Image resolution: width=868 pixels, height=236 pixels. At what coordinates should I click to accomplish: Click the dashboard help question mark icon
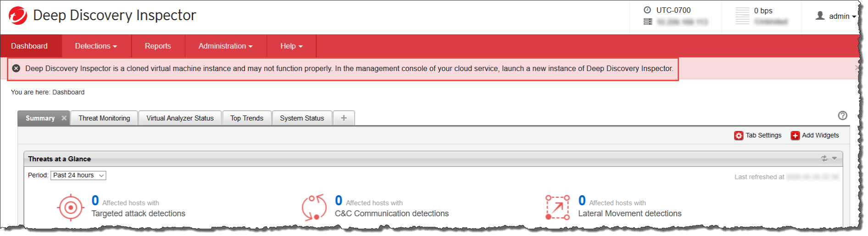(842, 115)
